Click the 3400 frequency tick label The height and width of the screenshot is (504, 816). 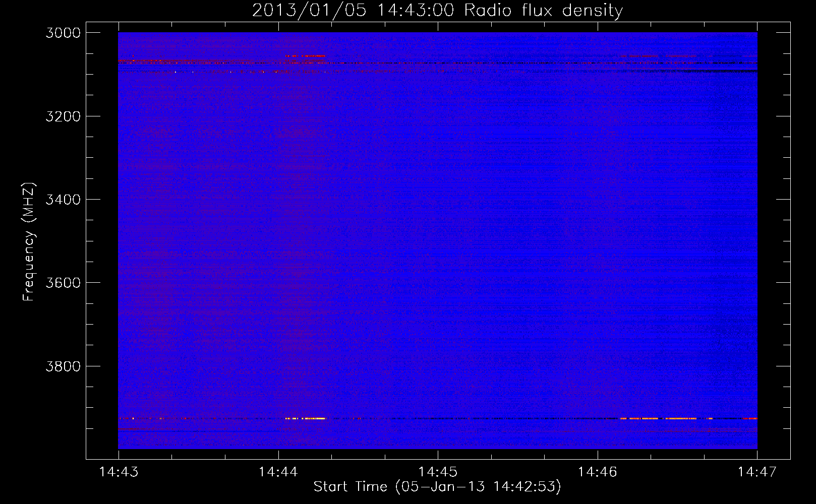click(63, 200)
